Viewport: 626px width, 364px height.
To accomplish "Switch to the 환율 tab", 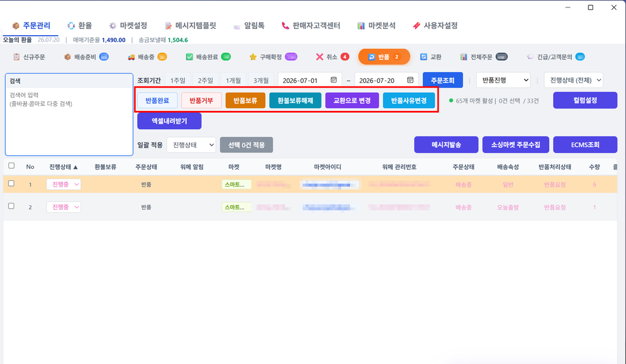I will click(x=80, y=26).
